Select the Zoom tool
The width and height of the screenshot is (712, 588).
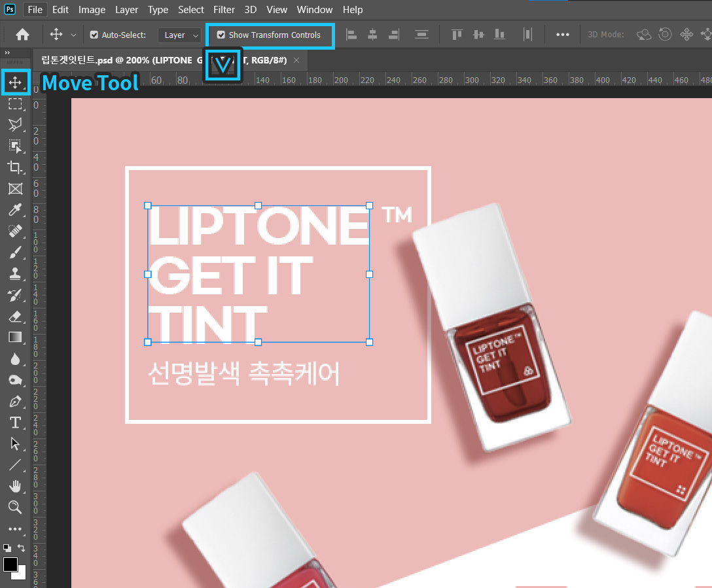[x=15, y=508]
